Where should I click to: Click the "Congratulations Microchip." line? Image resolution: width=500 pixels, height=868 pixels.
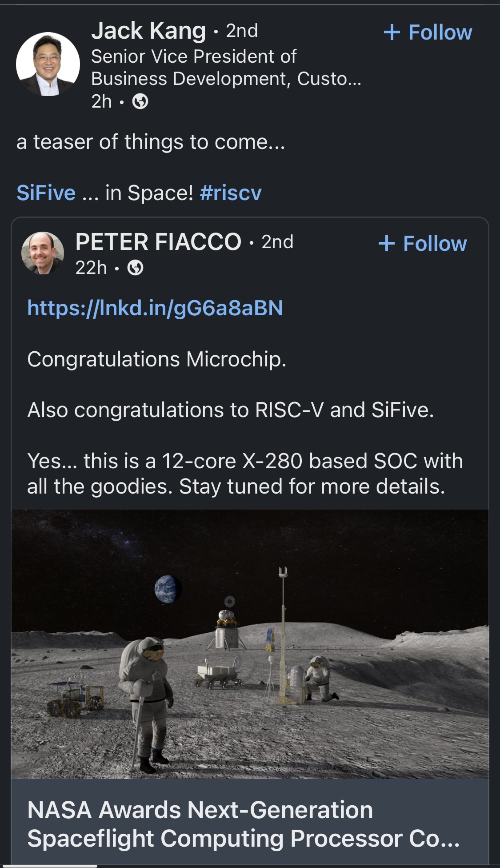click(157, 359)
